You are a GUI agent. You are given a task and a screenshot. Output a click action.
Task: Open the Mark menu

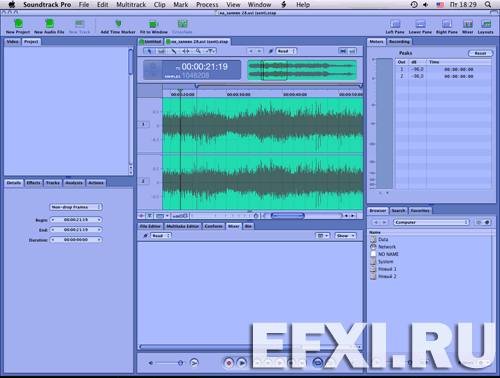181,5
